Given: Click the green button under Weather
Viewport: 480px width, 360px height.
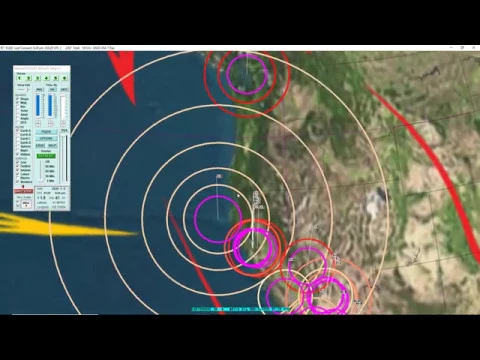Looking at the screenshot, I should click(x=46, y=156).
